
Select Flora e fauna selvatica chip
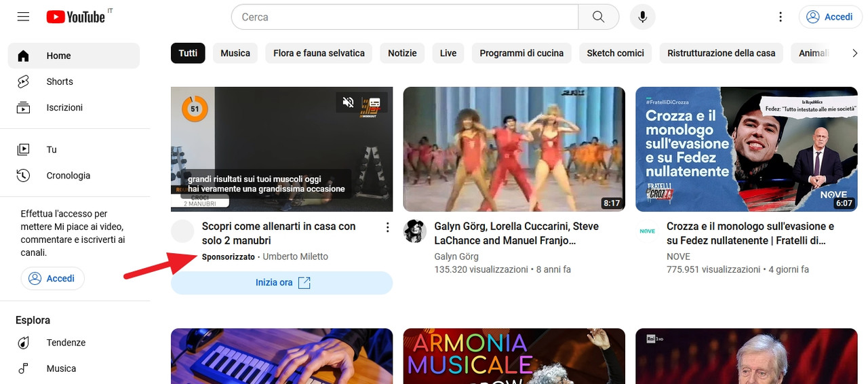click(319, 53)
